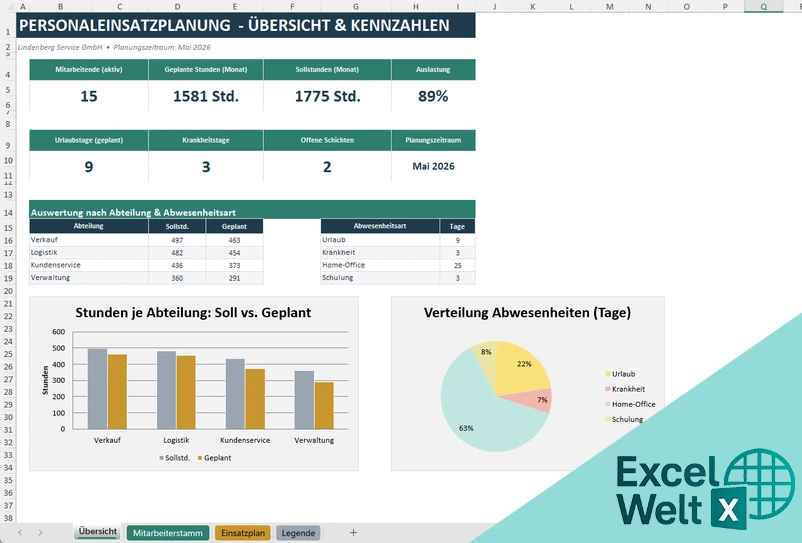Viewport: 802px width, 543px height.
Task: Go to the previous sheet with the left arrow
Action: (x=20, y=532)
